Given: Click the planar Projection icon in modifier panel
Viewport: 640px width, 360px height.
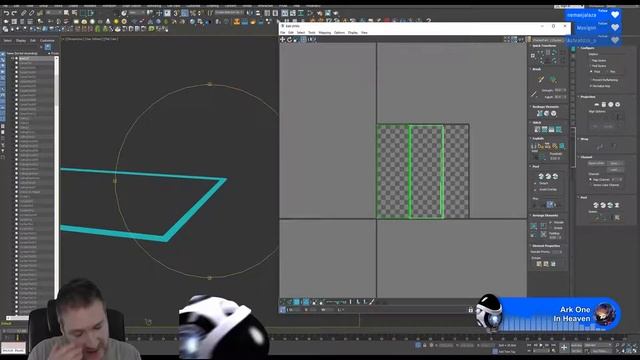Looking at the screenshot, I should [596, 104].
